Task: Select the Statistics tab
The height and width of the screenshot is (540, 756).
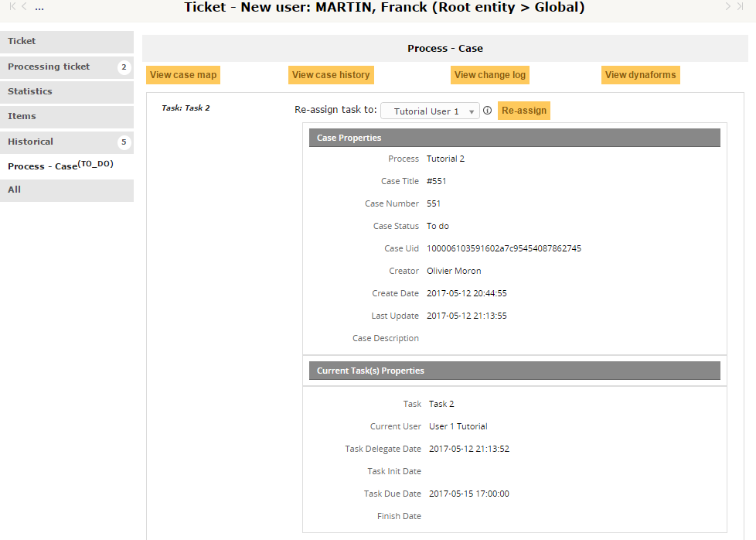Action: pyautogui.click(x=66, y=91)
